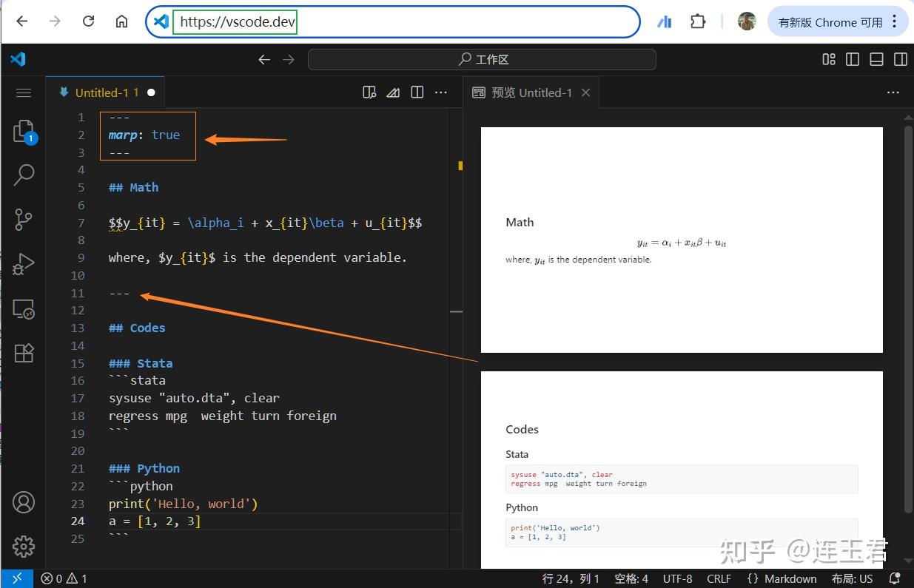Open the editor's More Actions menu
The width and height of the screenshot is (914, 588).
pyautogui.click(x=441, y=92)
